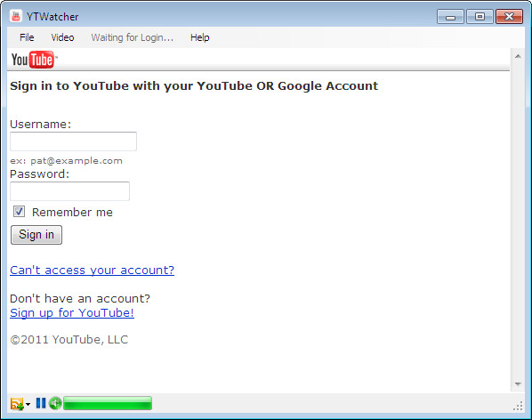Focus the Password input field
This screenshot has width=532, height=420.
coord(69,191)
